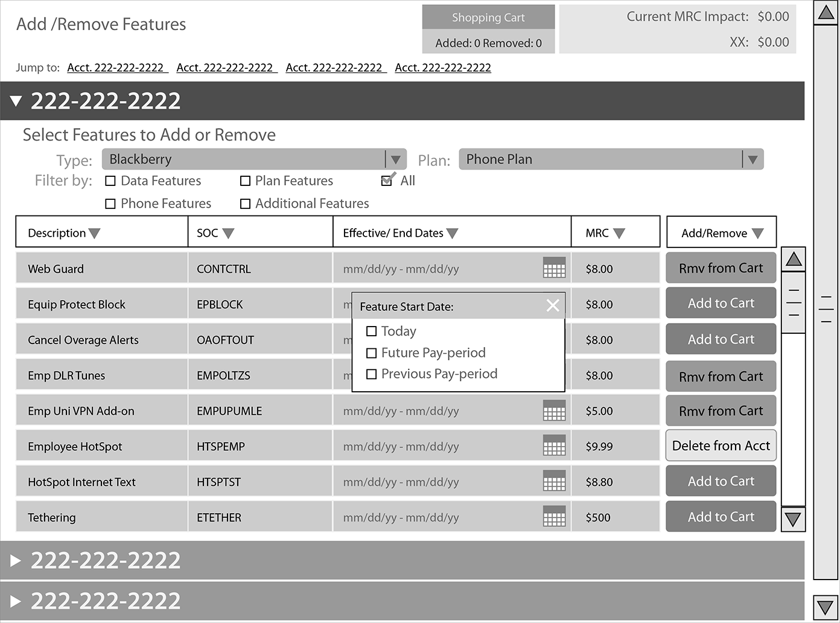Remove Emp Uni VPN Add-on from cart
Screen dimensions: 840x623
point(721,411)
